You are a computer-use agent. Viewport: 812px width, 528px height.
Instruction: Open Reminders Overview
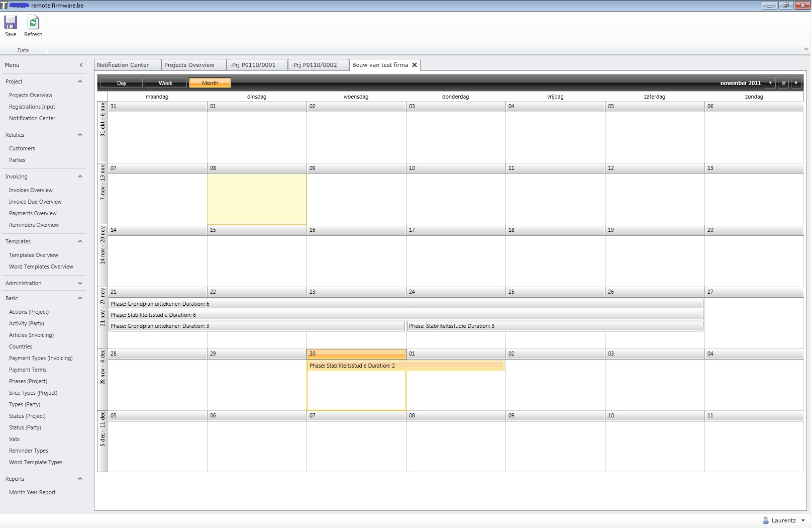coord(34,225)
